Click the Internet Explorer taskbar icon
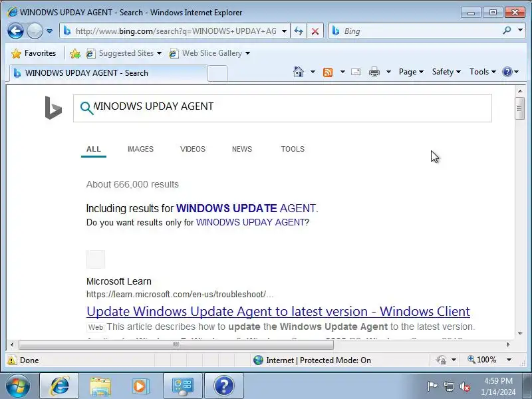Screen dimensions: 532x399 [60, 386]
